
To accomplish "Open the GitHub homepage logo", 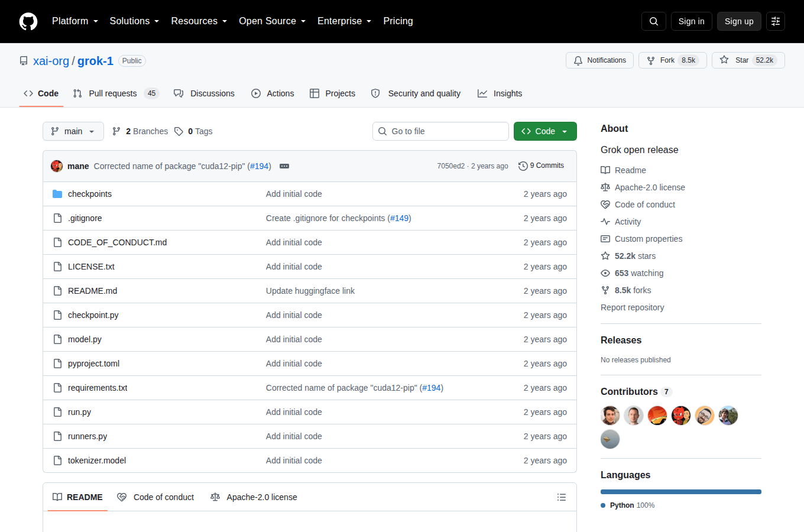I will 28,21.
